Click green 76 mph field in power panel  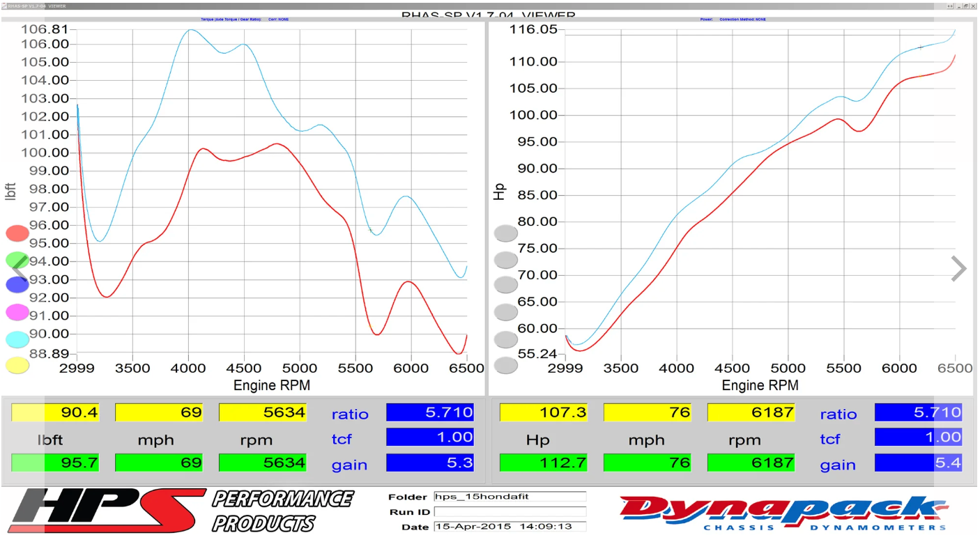[x=648, y=463]
